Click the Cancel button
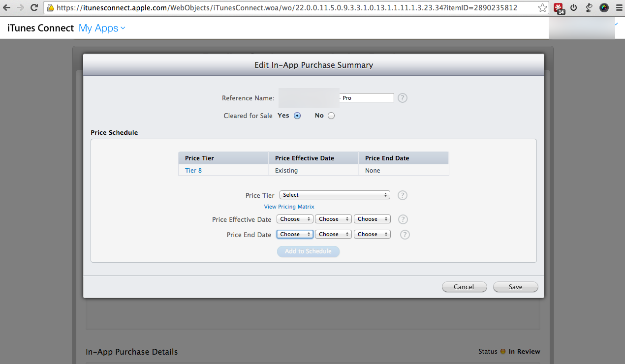Image resolution: width=625 pixels, height=364 pixels. [x=464, y=287]
